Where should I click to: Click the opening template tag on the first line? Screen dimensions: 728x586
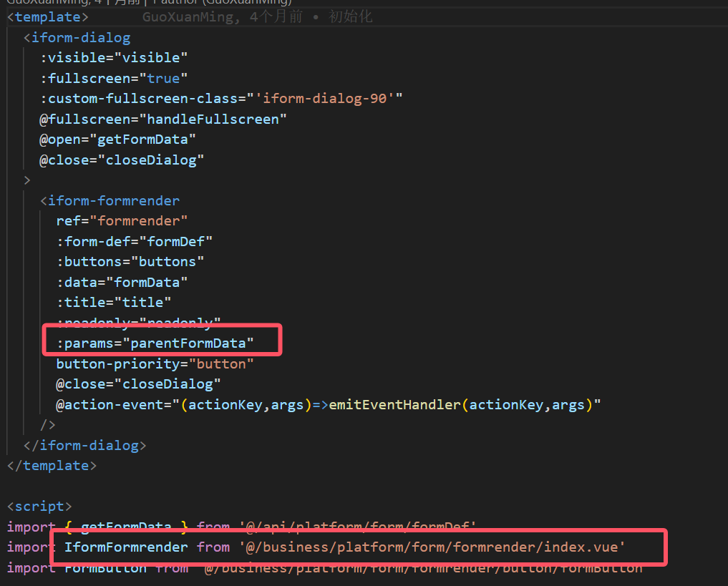[x=47, y=16]
